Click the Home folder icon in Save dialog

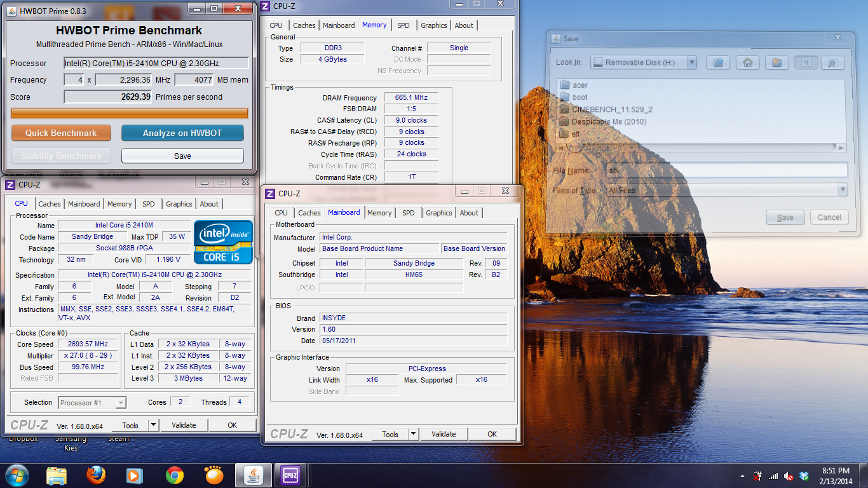(x=748, y=62)
